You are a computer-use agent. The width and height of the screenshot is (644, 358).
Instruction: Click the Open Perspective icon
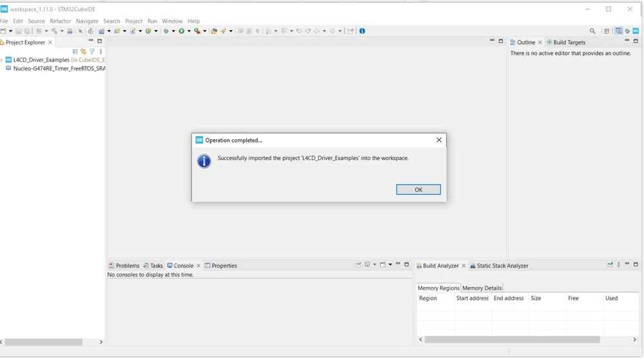607,31
